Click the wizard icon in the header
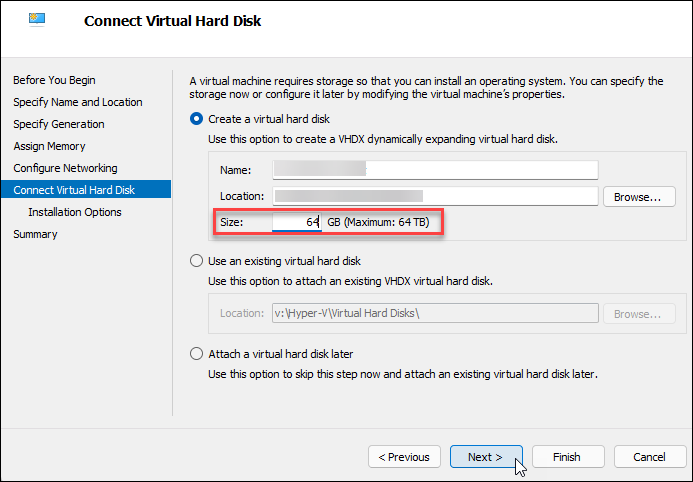 (38, 21)
